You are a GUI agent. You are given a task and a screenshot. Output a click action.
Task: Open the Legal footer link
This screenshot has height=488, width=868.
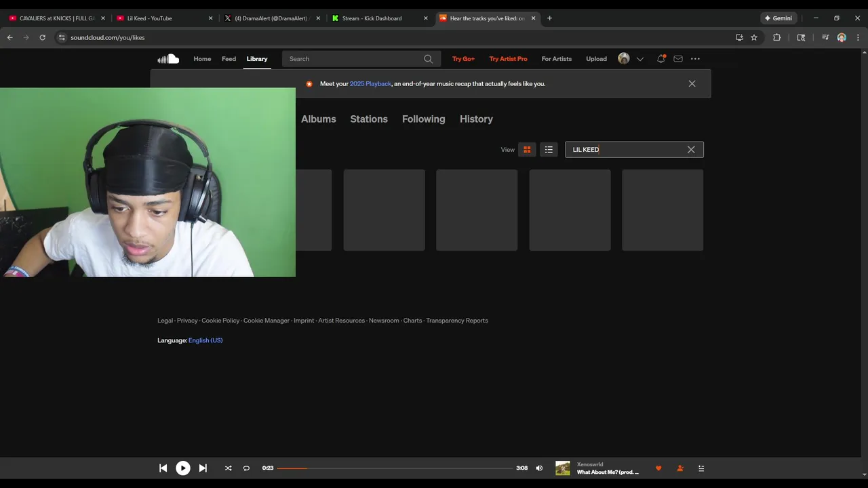tap(165, 321)
